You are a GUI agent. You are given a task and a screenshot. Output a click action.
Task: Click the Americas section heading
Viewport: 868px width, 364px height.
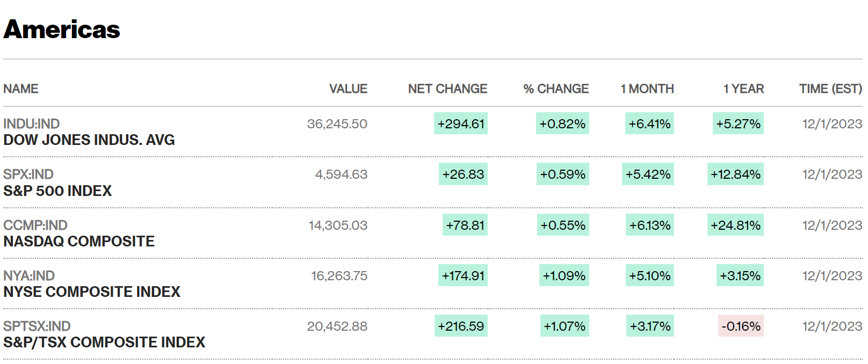[62, 30]
